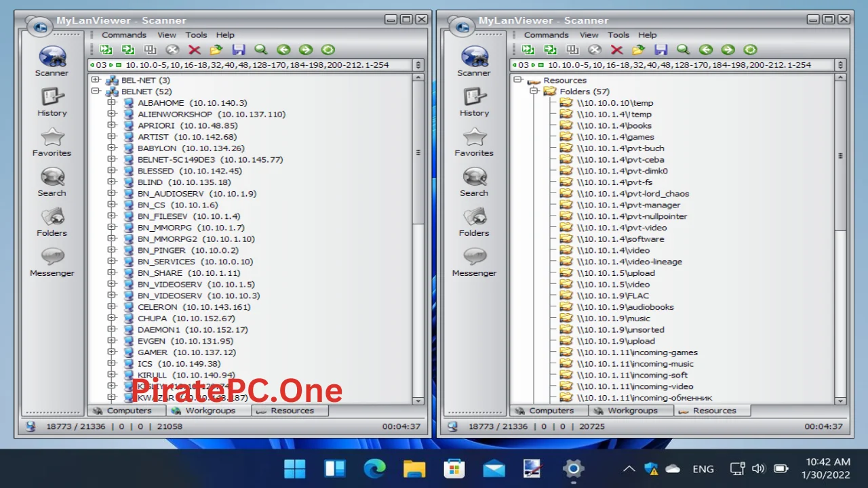Open Settings gear on taskbar

[x=573, y=468]
